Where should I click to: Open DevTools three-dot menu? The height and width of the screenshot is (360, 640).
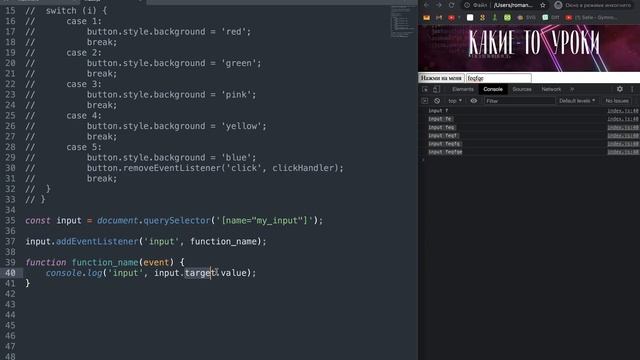point(632,89)
